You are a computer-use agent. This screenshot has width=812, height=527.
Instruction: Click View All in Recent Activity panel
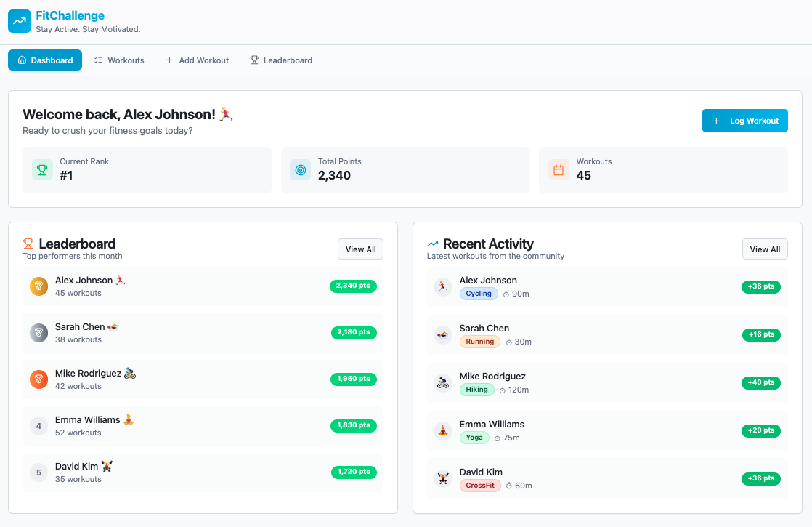click(765, 249)
